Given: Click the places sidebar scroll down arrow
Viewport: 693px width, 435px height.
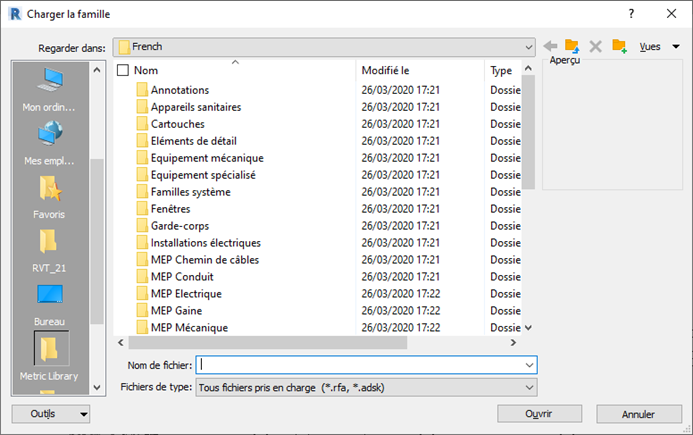Looking at the screenshot, I should [x=97, y=388].
